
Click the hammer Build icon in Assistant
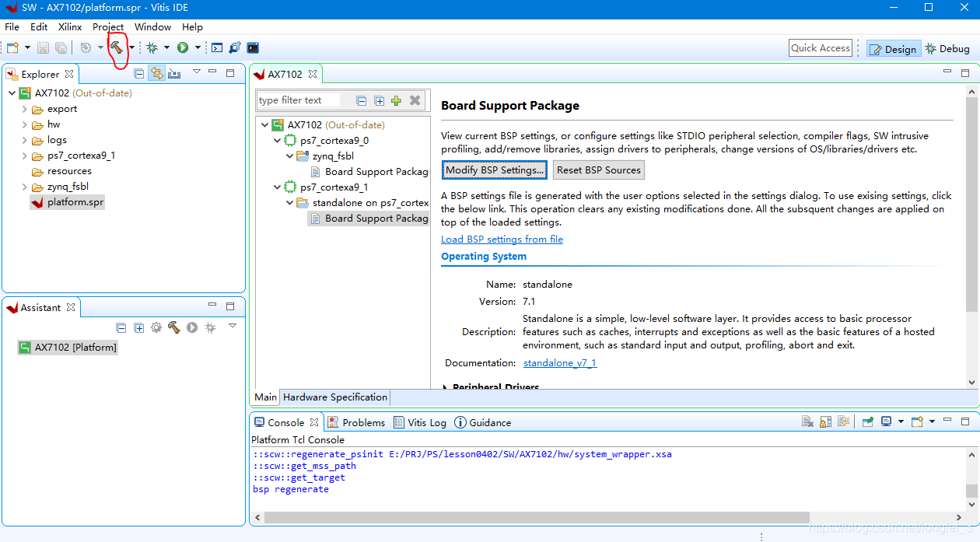[x=174, y=327]
